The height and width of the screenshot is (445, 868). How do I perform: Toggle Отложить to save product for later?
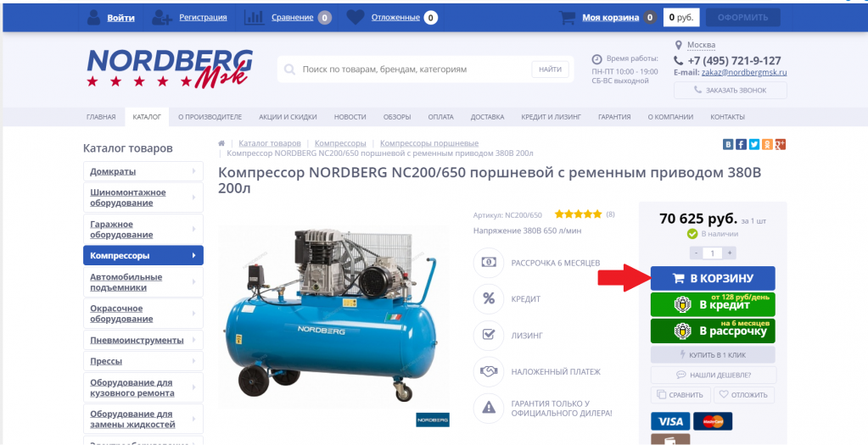(744, 395)
